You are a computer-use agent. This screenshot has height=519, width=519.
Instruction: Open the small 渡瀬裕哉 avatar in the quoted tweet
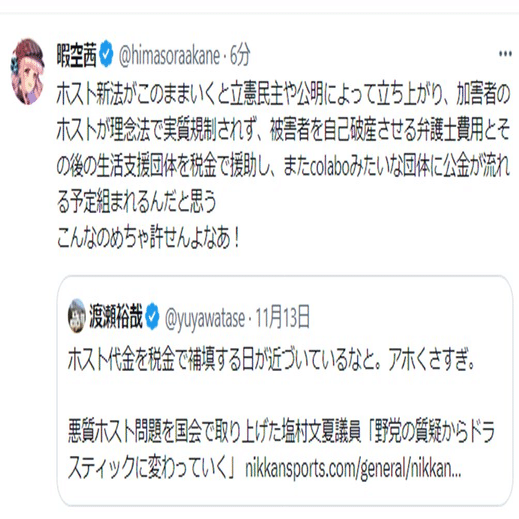pyautogui.click(x=77, y=316)
